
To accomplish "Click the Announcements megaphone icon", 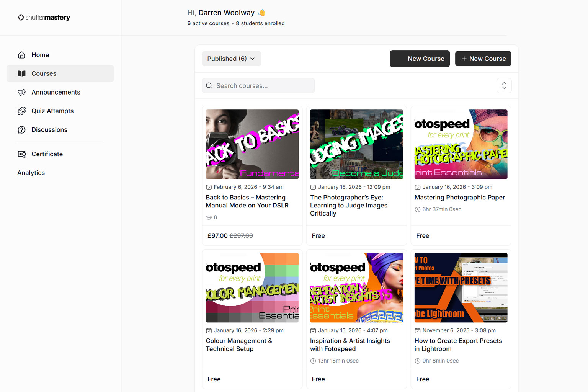I will tap(22, 92).
